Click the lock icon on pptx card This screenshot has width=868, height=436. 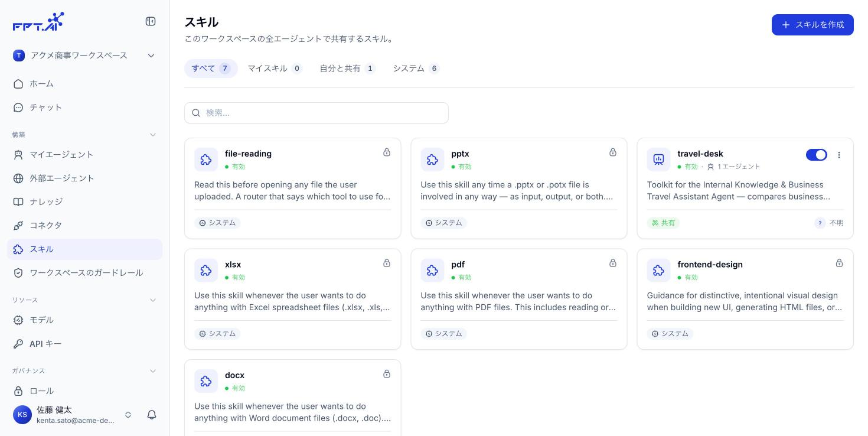613,152
